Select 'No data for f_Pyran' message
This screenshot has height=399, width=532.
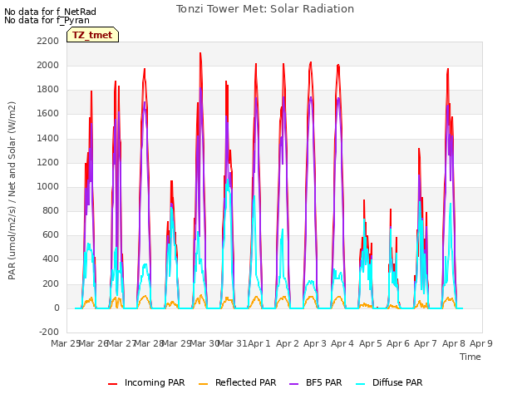pos(47,20)
